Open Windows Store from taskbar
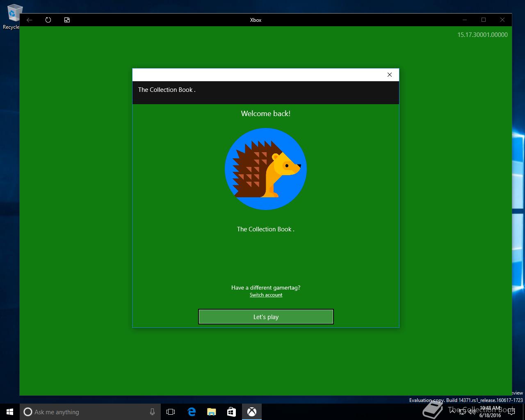Image resolution: width=525 pixels, height=420 pixels. point(231,412)
